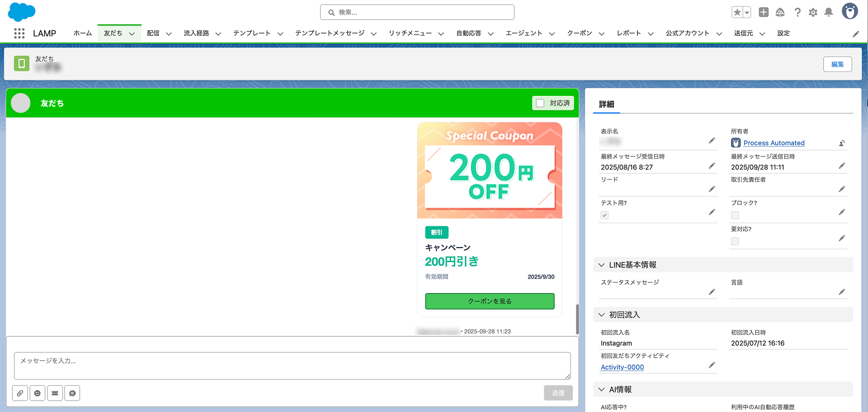The width and height of the screenshot is (868, 412).
Task: Click the attachment paperclip icon
Action: [20, 393]
